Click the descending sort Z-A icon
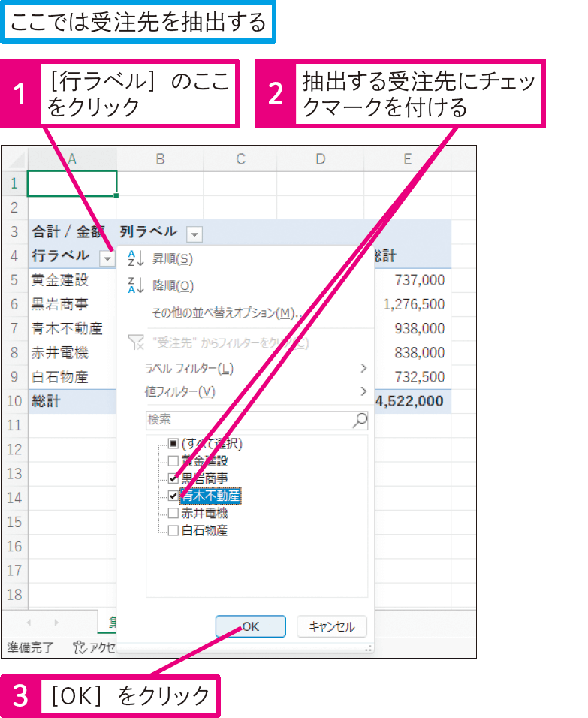 pos(136,285)
